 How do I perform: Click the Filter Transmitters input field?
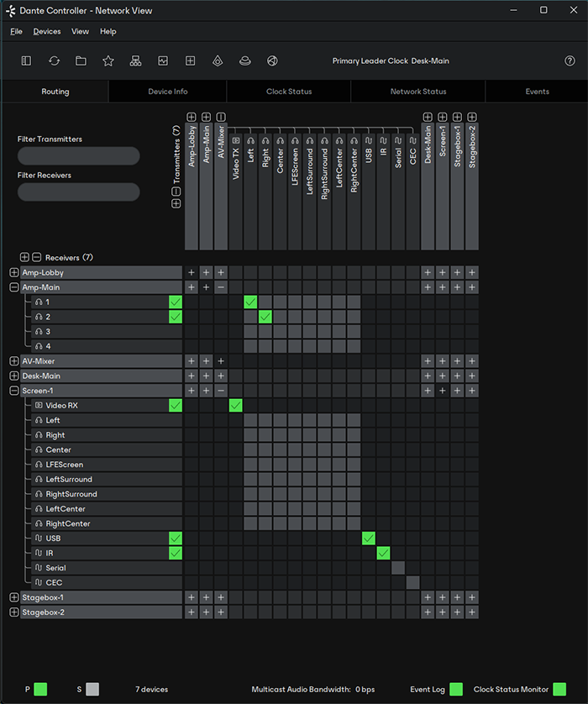point(79,155)
